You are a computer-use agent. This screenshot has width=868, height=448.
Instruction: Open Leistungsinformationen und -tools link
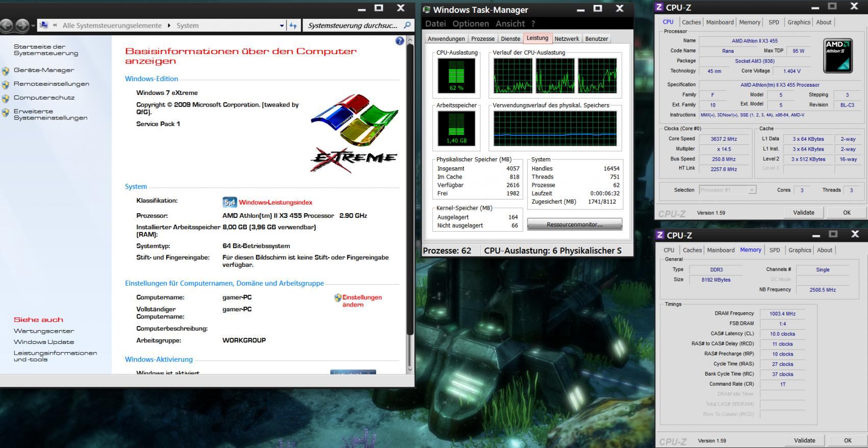[x=55, y=356]
